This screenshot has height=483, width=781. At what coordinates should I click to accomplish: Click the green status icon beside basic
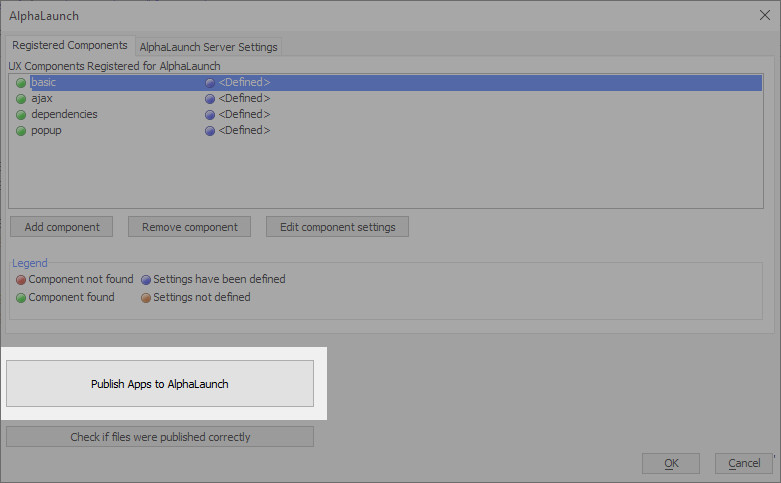coord(21,83)
